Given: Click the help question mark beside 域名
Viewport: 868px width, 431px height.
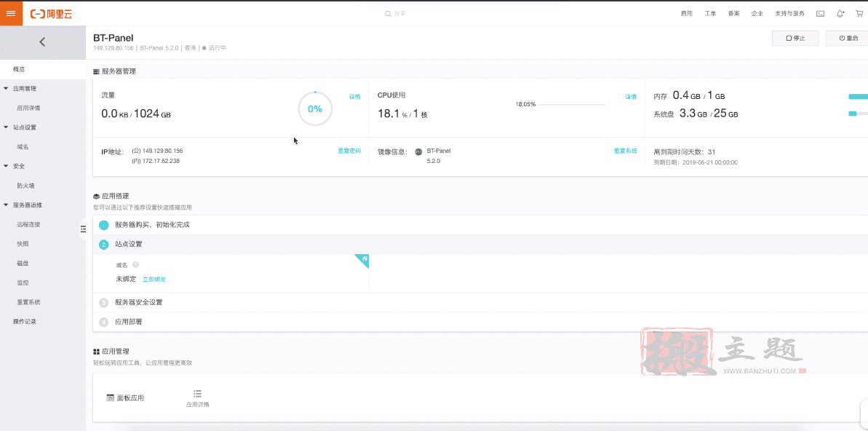Looking at the screenshot, I should tap(135, 265).
